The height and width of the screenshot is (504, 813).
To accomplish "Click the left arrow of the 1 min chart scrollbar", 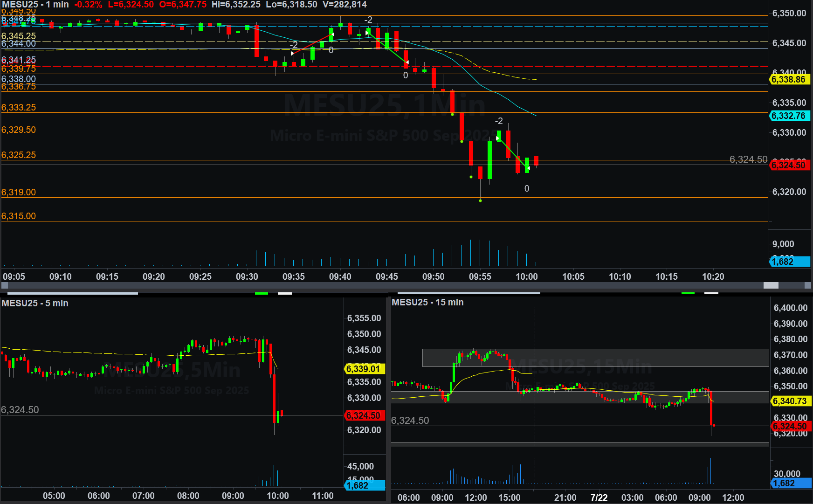I will click(x=5, y=285).
